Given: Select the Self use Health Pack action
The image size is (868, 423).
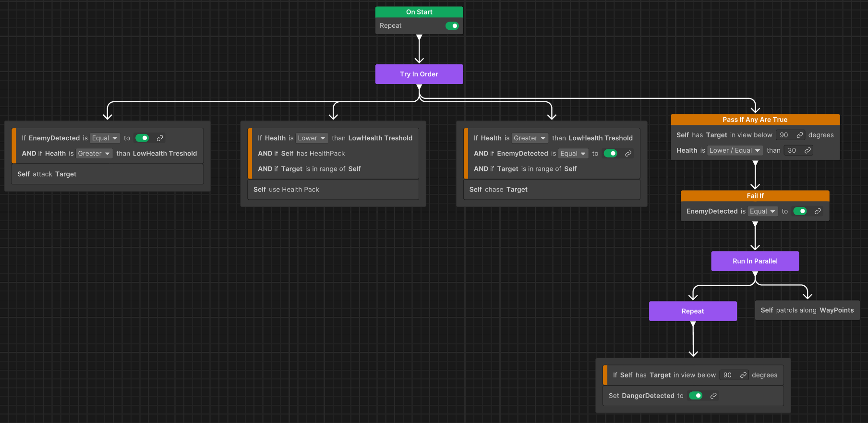Looking at the screenshot, I should (x=333, y=190).
